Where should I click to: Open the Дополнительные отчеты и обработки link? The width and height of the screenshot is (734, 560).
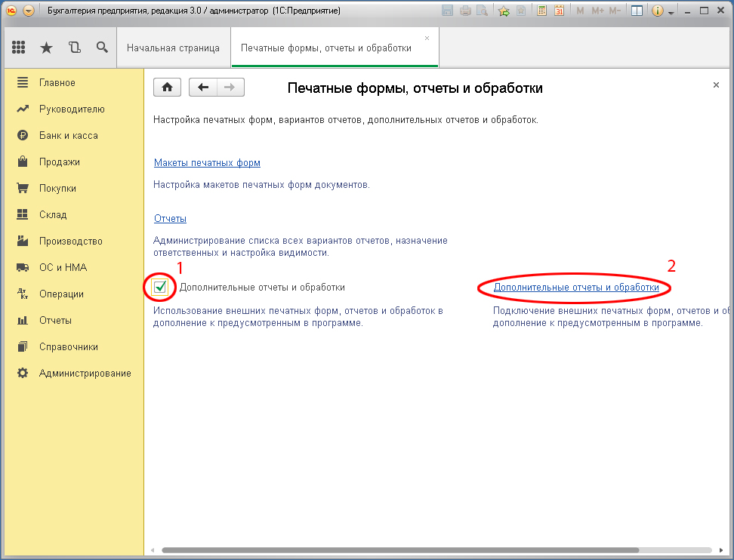click(576, 288)
